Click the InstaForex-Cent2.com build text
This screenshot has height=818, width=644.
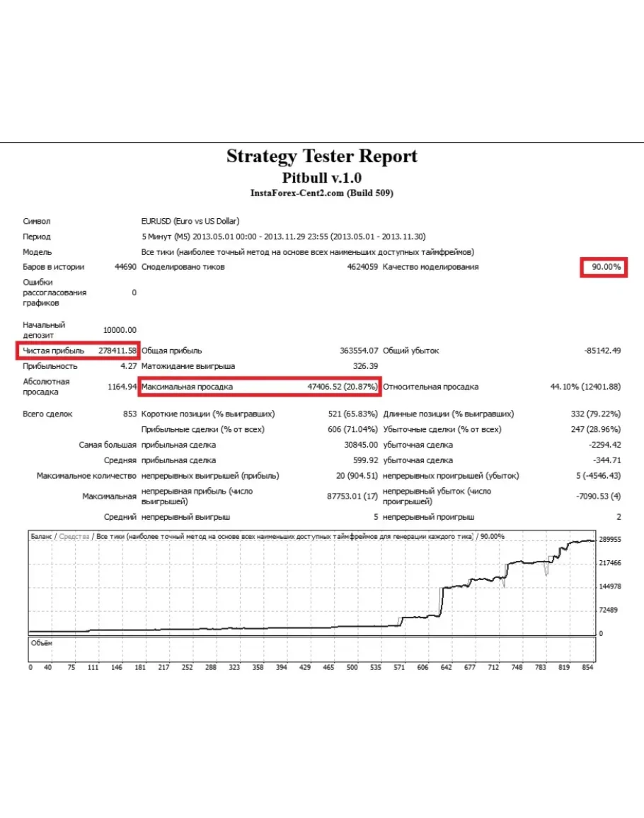click(x=322, y=193)
